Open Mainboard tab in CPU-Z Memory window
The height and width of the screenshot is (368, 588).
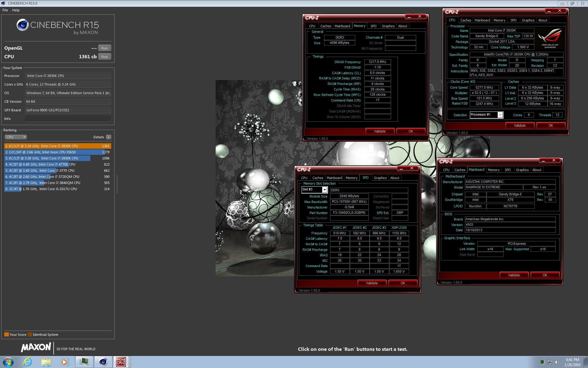(x=342, y=26)
